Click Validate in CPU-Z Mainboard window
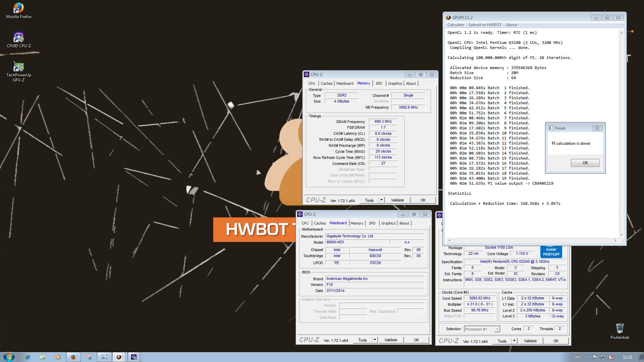Image resolution: width=644 pixels, height=362 pixels. pyautogui.click(x=391, y=340)
